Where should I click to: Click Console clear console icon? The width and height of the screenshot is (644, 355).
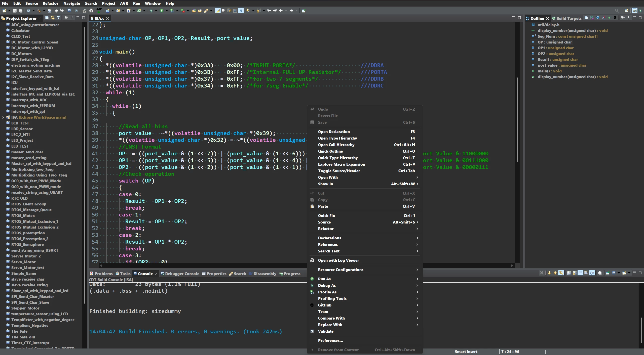pyautogui.click(x=586, y=273)
